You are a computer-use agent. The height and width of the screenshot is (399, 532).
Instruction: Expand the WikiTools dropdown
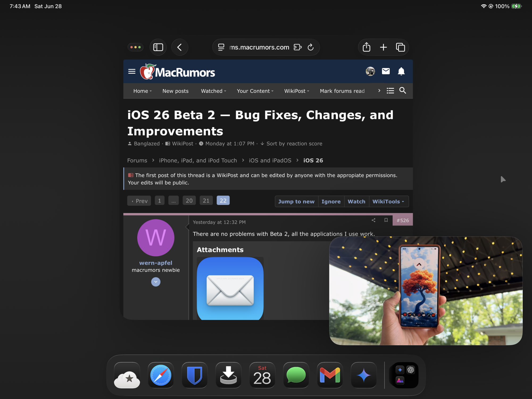(x=388, y=202)
